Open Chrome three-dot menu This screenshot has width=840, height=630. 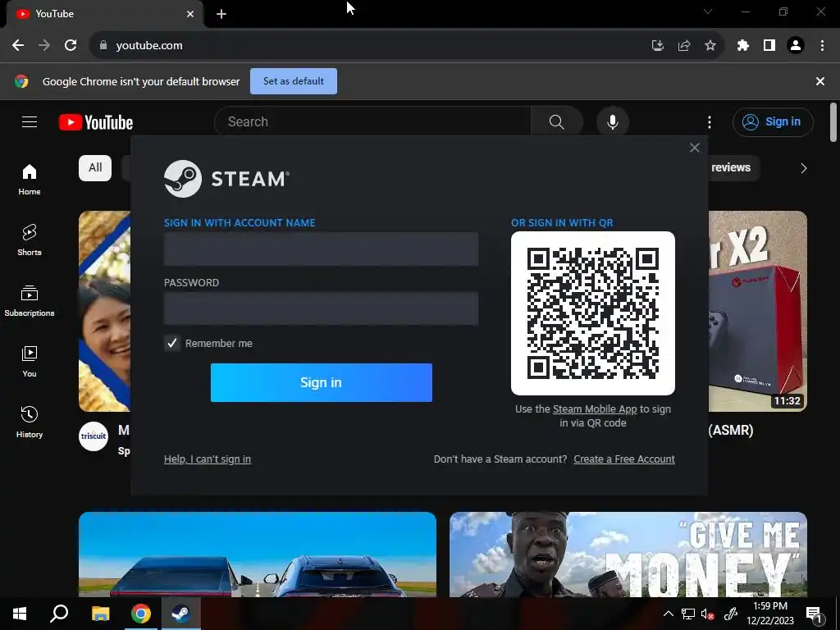click(822, 46)
